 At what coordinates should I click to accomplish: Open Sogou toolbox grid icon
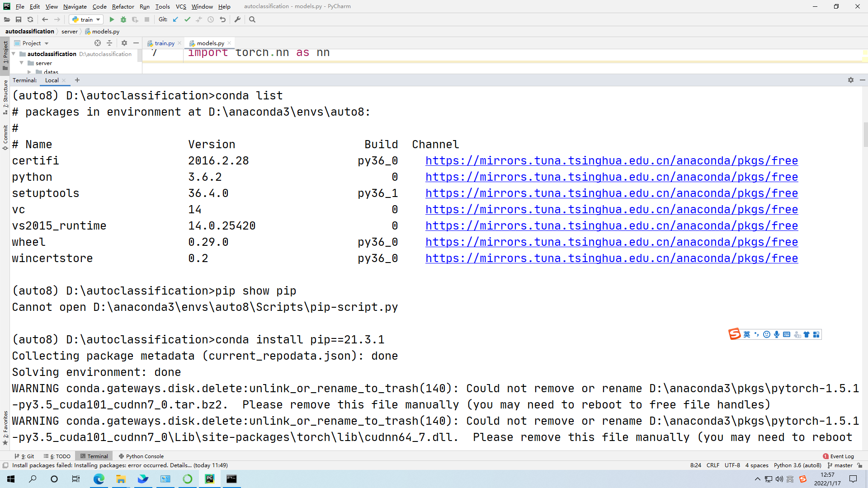click(816, 334)
